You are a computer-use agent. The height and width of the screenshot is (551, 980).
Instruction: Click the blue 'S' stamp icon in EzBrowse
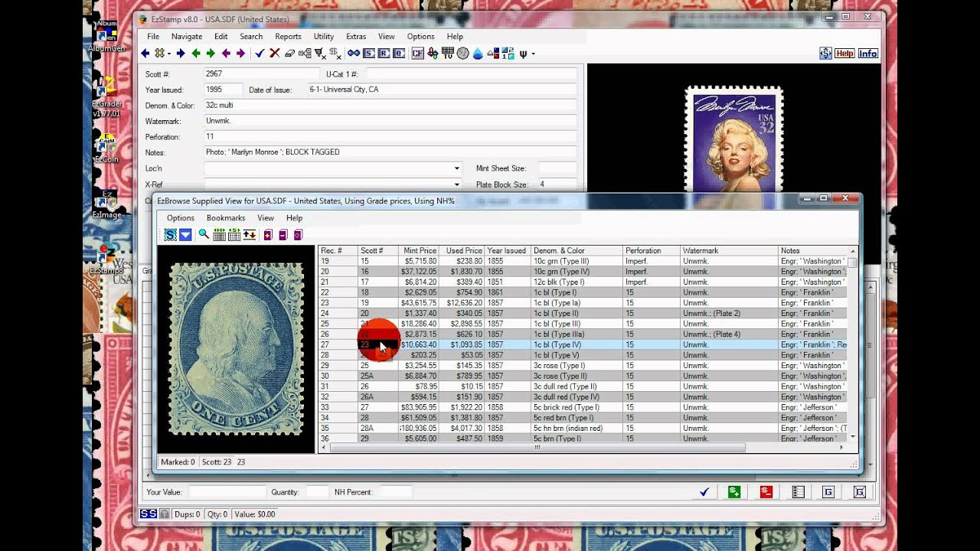[x=170, y=235]
